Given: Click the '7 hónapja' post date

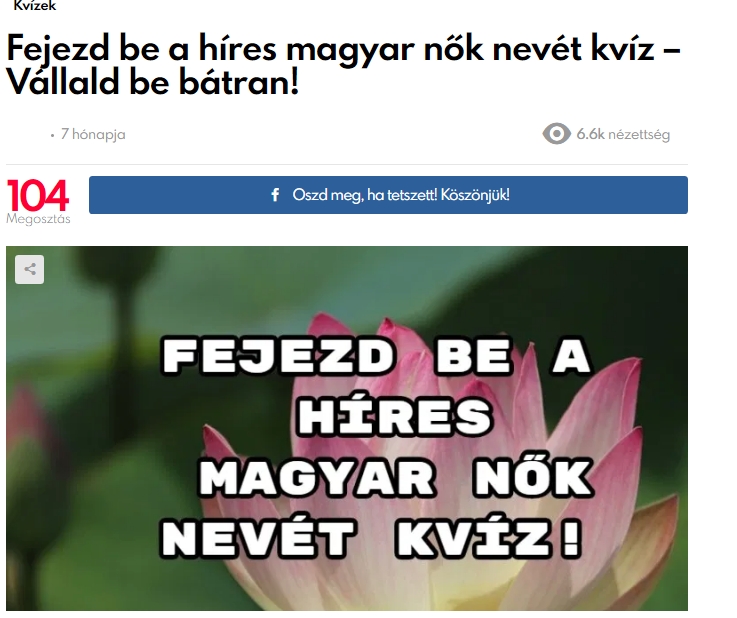Looking at the screenshot, I should coord(93,134).
